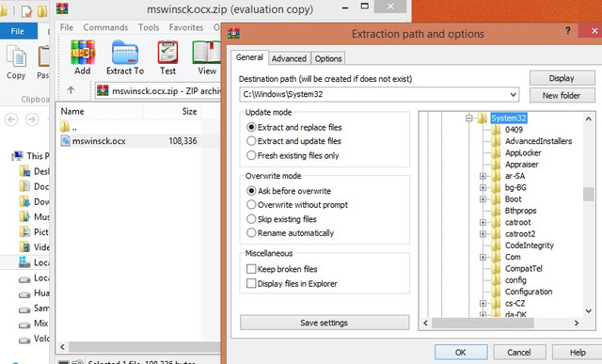The image size is (602, 364).
Task: Open the destination path dropdown arrow
Action: (513, 94)
